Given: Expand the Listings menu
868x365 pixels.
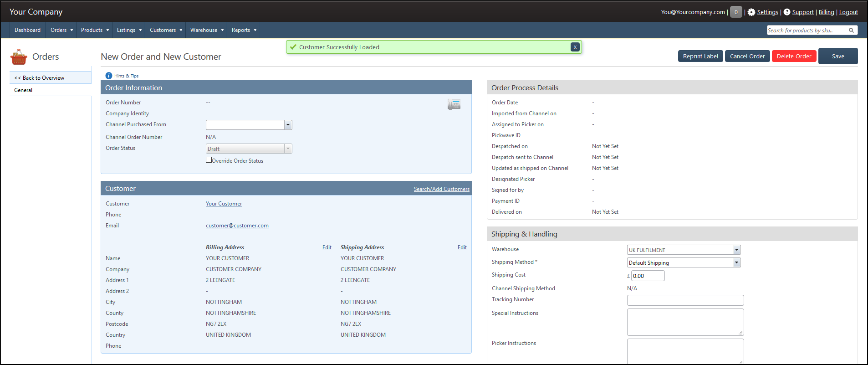Looking at the screenshot, I should (129, 30).
